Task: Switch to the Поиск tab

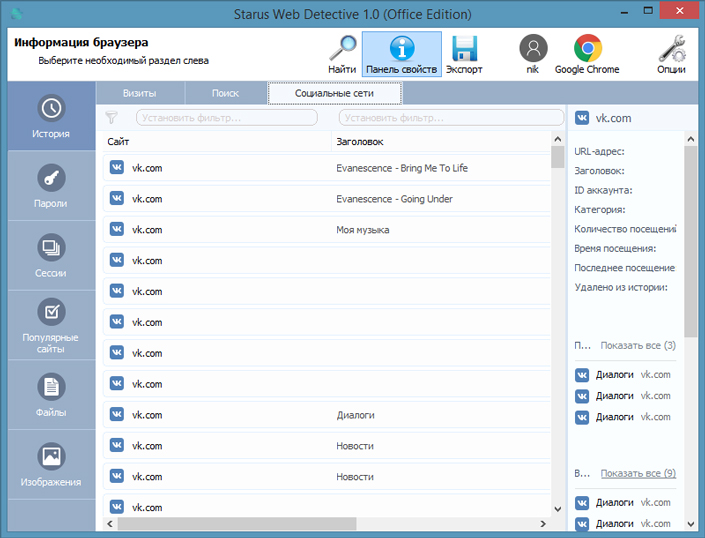Action: tap(225, 93)
